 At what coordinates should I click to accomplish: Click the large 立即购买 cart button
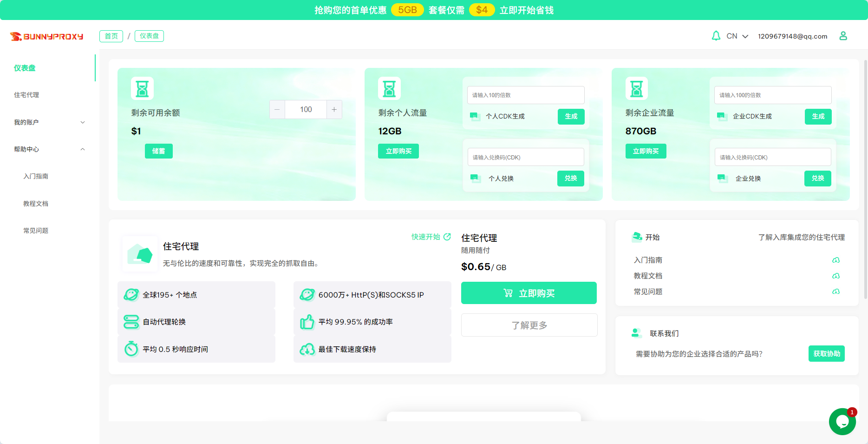tap(529, 293)
